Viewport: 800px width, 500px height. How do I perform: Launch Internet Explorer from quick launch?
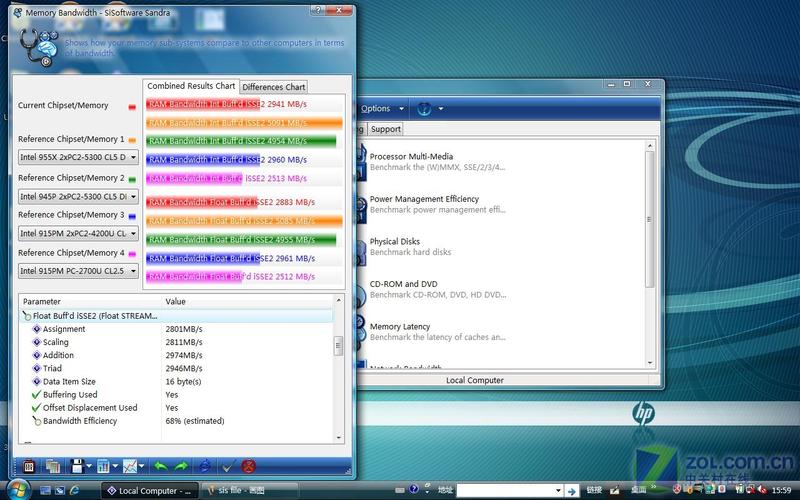tap(74, 490)
